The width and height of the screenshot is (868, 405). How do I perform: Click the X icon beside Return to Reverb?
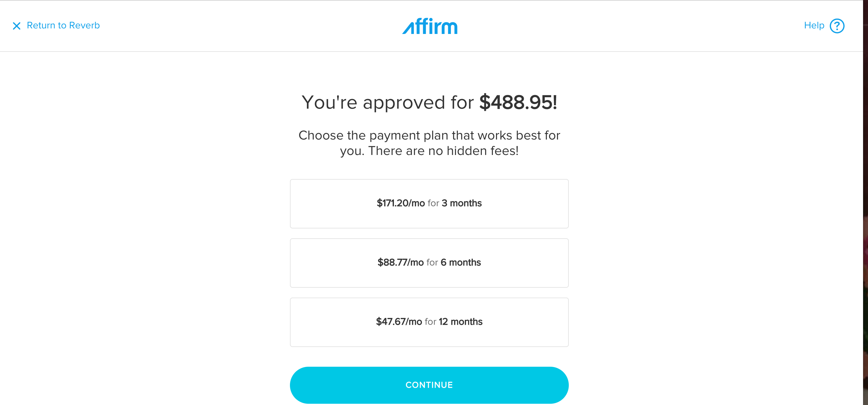click(x=17, y=26)
